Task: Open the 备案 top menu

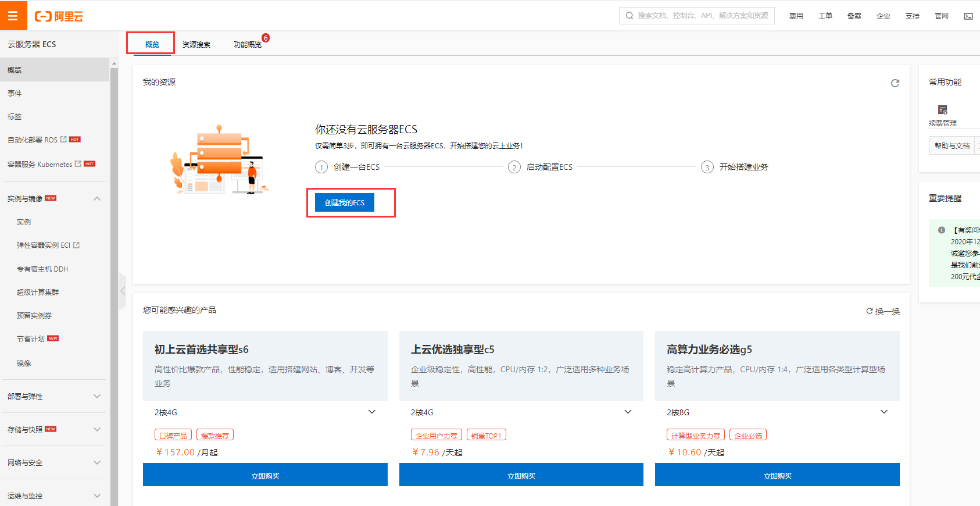Action: pos(854,16)
